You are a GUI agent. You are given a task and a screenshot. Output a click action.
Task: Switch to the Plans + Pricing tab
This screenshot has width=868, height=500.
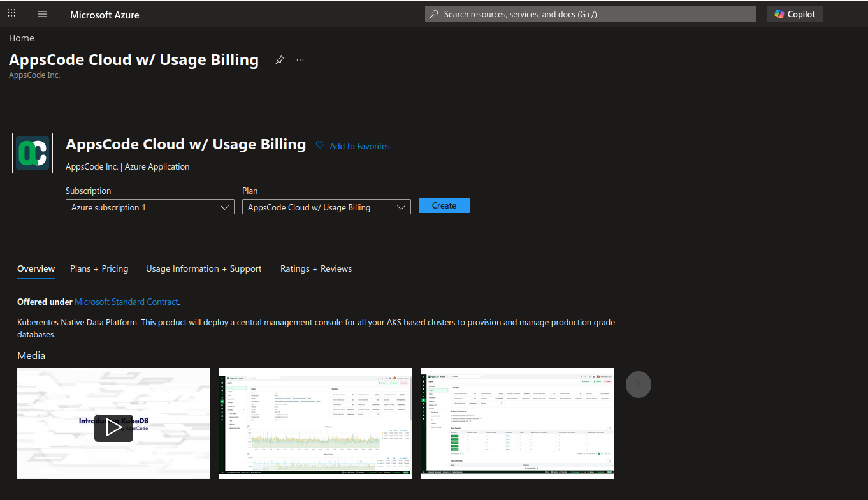pos(99,268)
